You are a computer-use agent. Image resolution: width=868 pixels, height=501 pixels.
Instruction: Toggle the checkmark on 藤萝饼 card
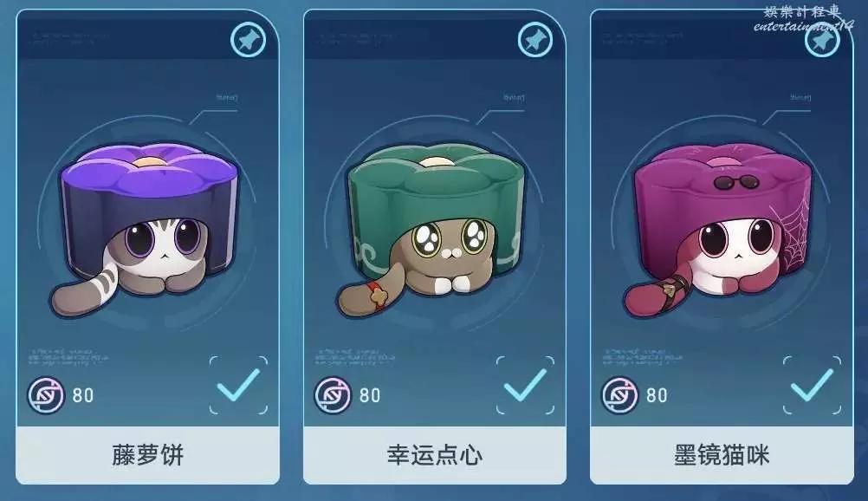point(238,385)
